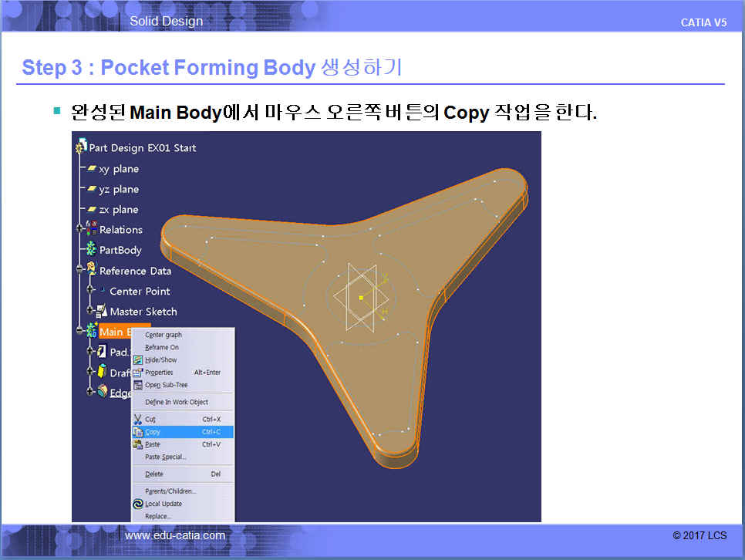
Task: Click the yellow sketch center point in model
Action: (361, 297)
